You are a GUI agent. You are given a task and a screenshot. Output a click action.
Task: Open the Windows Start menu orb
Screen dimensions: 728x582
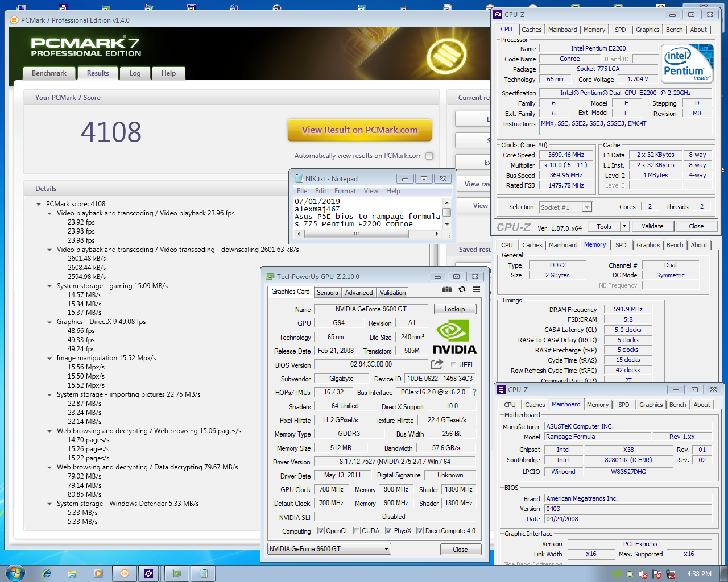click(x=15, y=573)
